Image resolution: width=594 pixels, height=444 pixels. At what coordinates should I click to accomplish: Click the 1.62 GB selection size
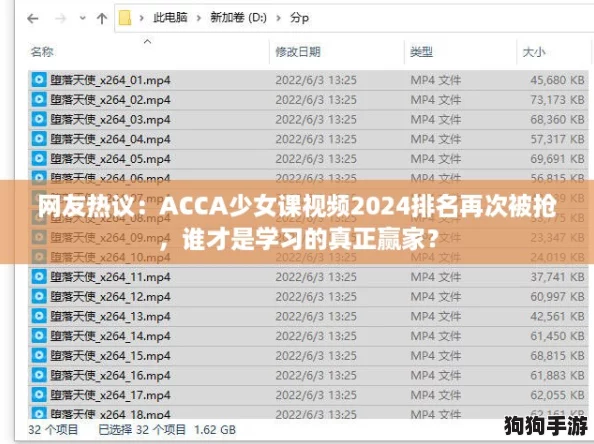(215, 430)
